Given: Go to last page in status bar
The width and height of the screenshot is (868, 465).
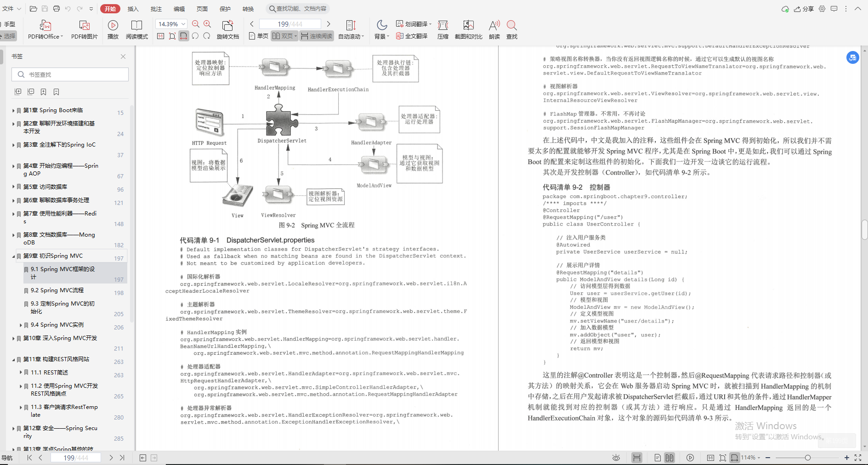Looking at the screenshot, I should pyautogui.click(x=122, y=458).
